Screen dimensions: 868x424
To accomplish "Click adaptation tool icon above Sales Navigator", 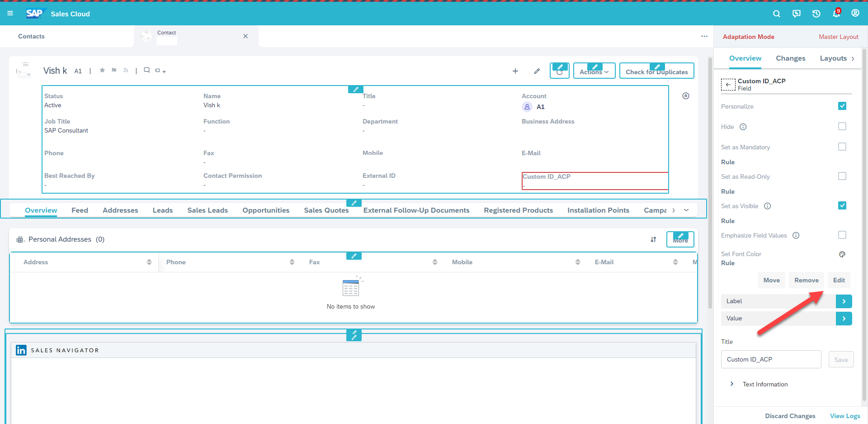I will (x=354, y=335).
